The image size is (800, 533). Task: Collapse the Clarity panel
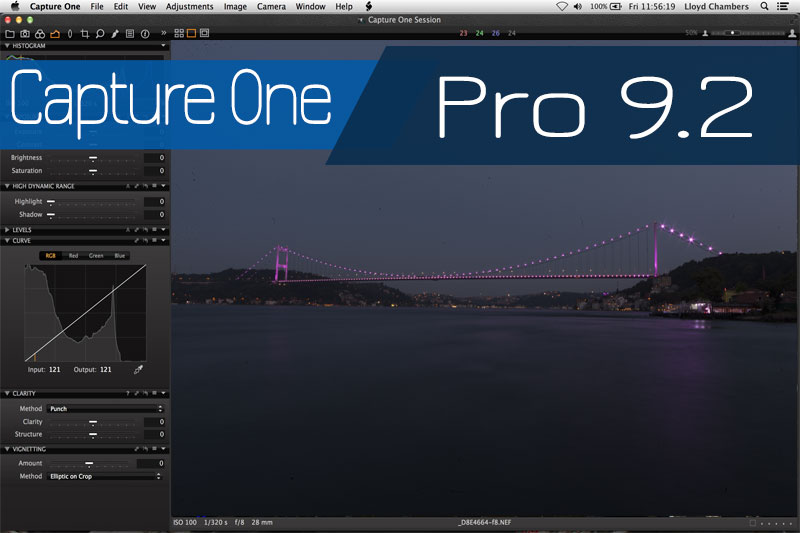(7, 393)
